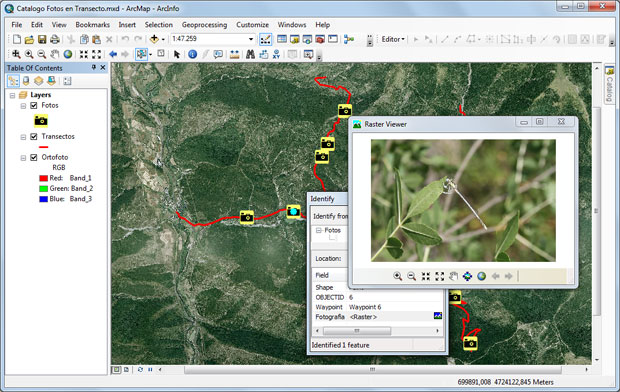Open the Select Features tool dropdown arrow
The height and width of the screenshot is (392, 620).
pyautogui.click(x=150, y=55)
